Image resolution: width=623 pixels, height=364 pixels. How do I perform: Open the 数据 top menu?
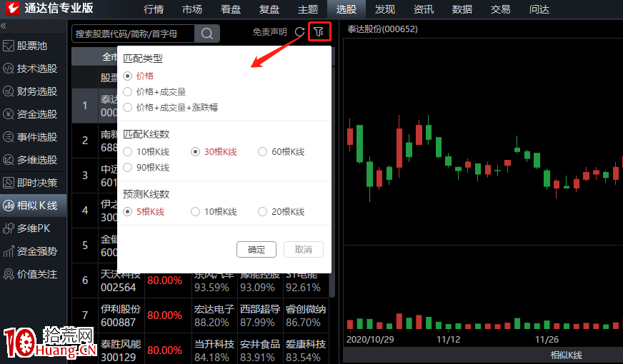[462, 9]
